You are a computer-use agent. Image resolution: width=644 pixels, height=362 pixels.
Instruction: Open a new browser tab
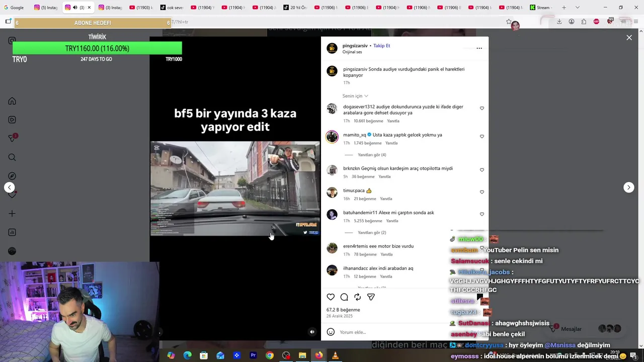click(x=564, y=8)
